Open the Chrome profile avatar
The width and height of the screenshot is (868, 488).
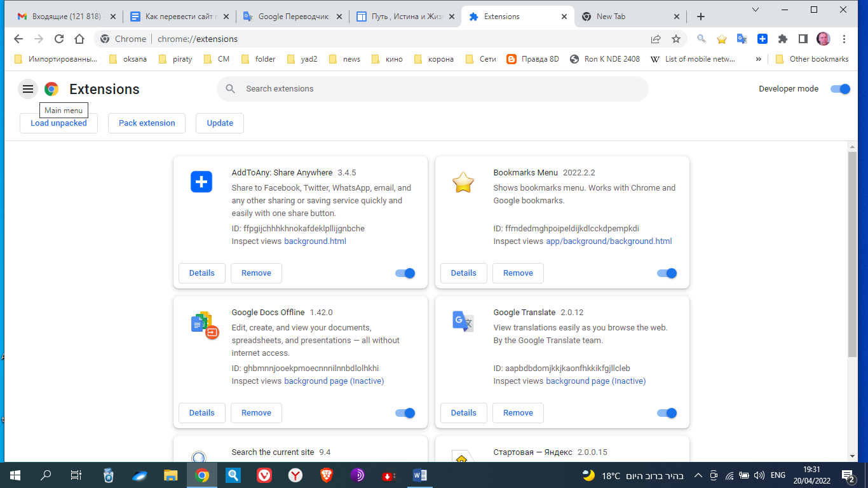click(x=824, y=39)
